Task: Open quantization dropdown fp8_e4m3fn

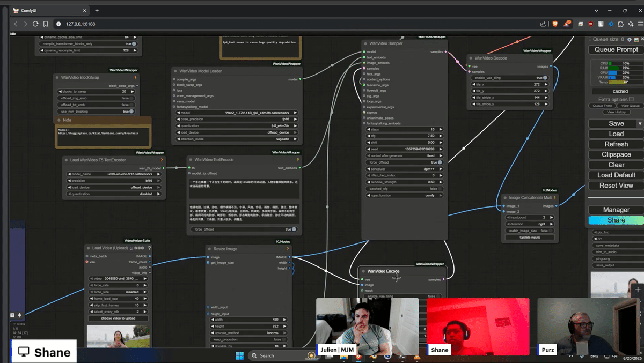Action: pos(237,125)
